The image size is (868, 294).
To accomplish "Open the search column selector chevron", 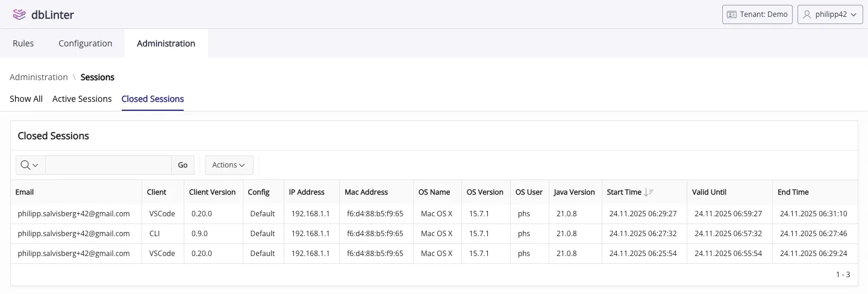I will (x=36, y=165).
